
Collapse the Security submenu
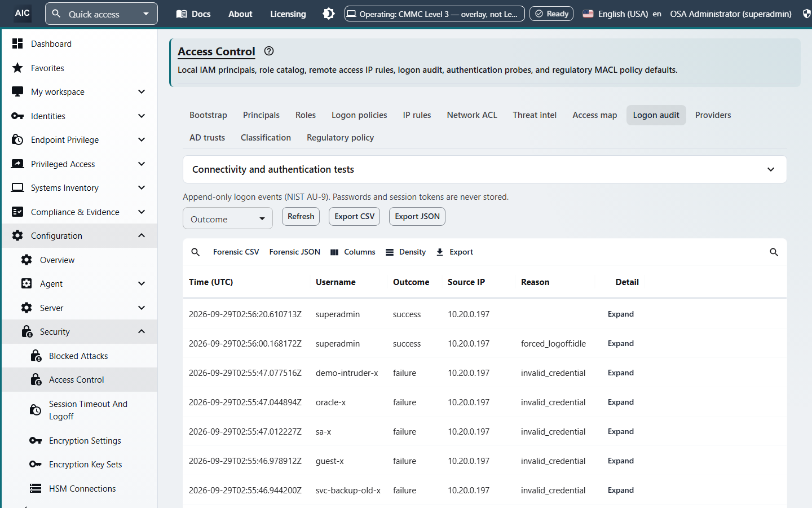coord(79,331)
